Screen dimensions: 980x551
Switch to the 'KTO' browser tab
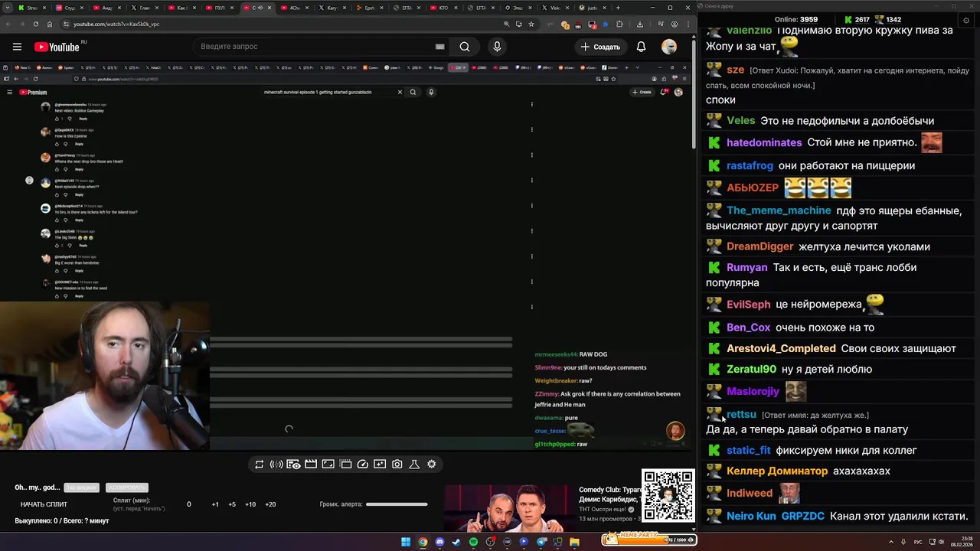pos(443,8)
